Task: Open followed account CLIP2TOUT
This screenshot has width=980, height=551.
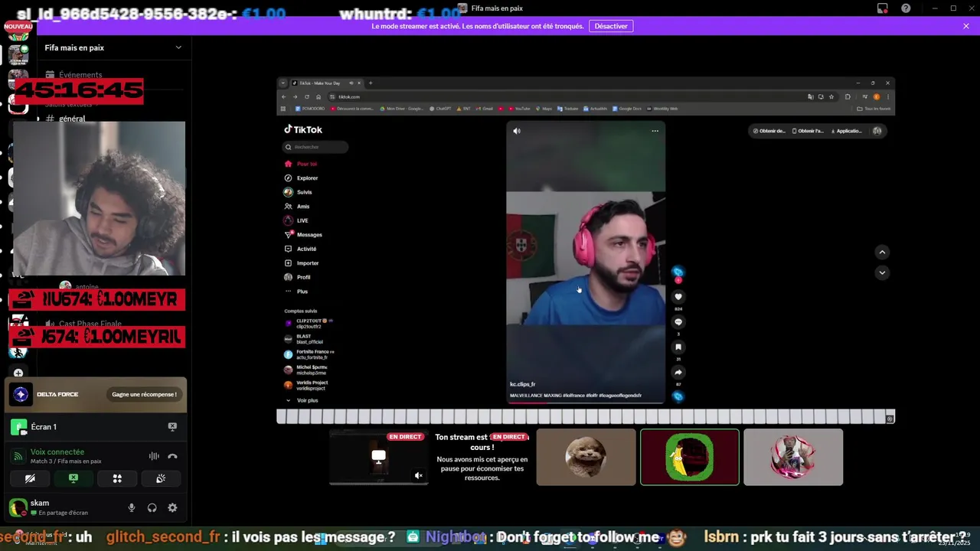Action: 307,323
